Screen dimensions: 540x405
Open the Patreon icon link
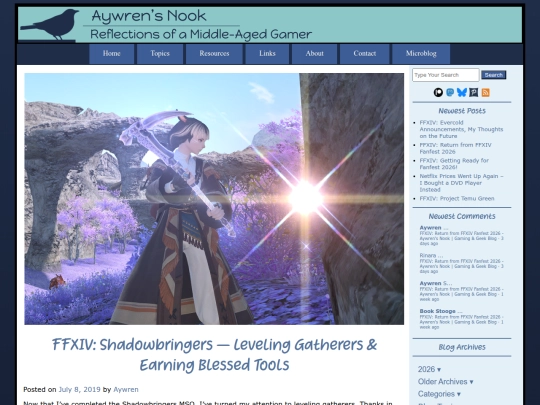coord(438,92)
